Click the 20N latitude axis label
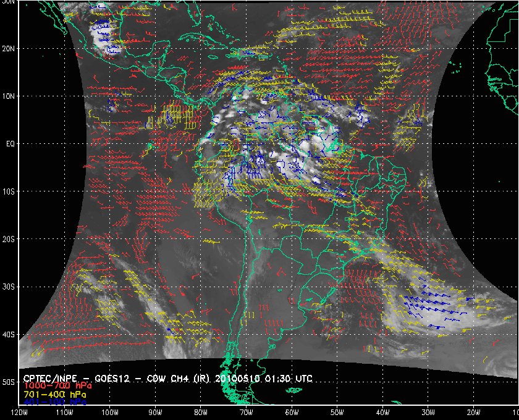 [x=9, y=48]
